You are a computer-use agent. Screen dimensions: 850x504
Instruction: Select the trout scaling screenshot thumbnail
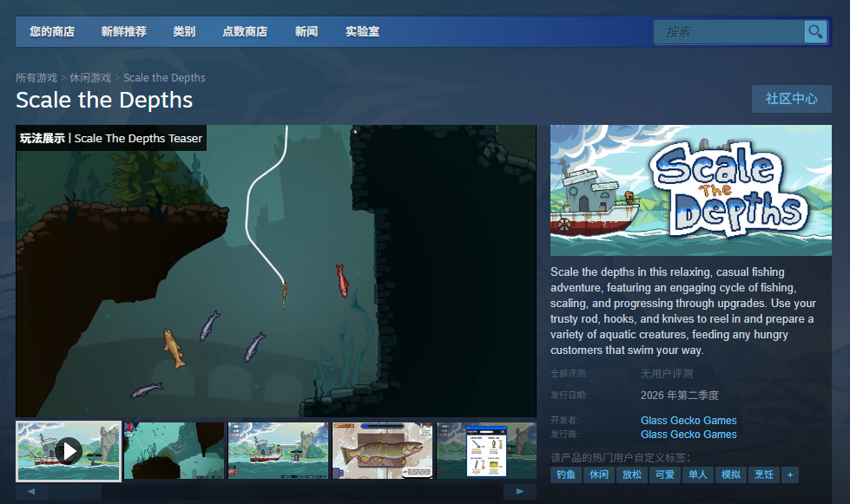383,451
